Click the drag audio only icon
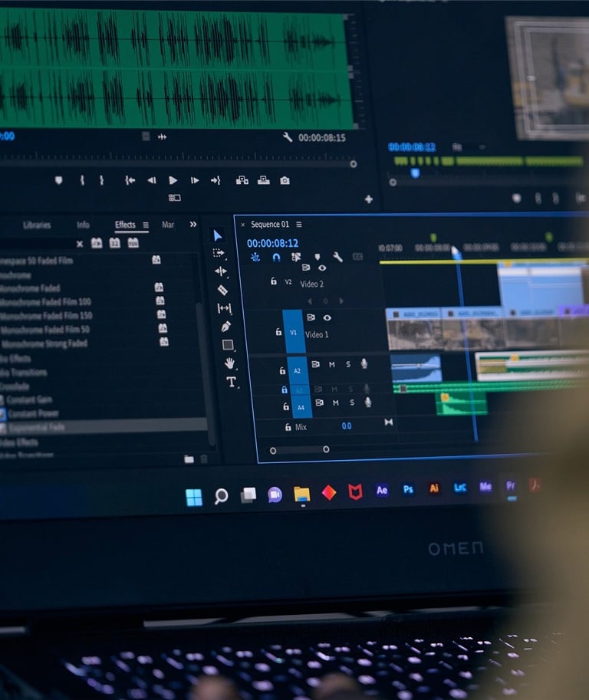Image resolution: width=589 pixels, height=700 pixels. [162, 136]
